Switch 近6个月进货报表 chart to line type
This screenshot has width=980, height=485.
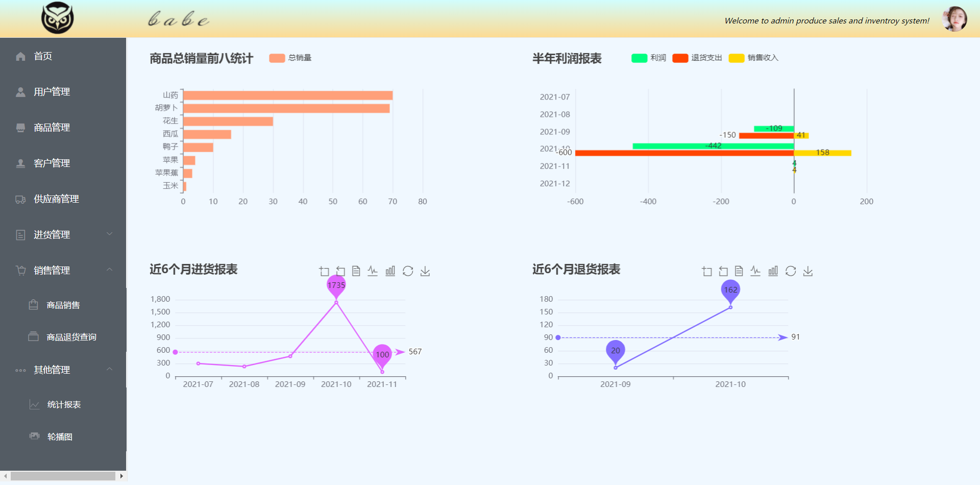[x=373, y=271]
